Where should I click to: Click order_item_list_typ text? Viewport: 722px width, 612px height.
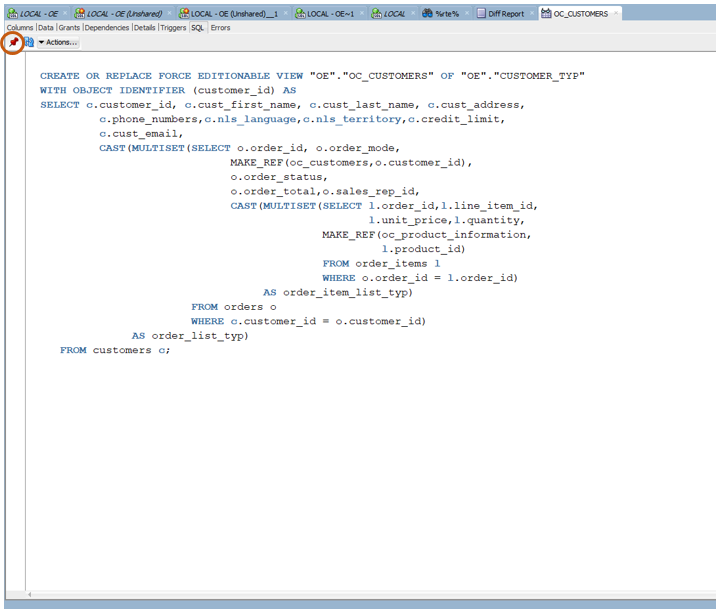pos(345,292)
